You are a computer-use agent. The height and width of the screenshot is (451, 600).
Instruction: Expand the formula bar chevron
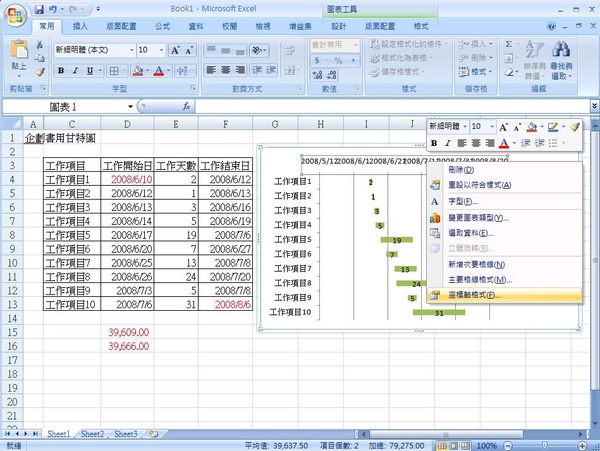pos(594,106)
